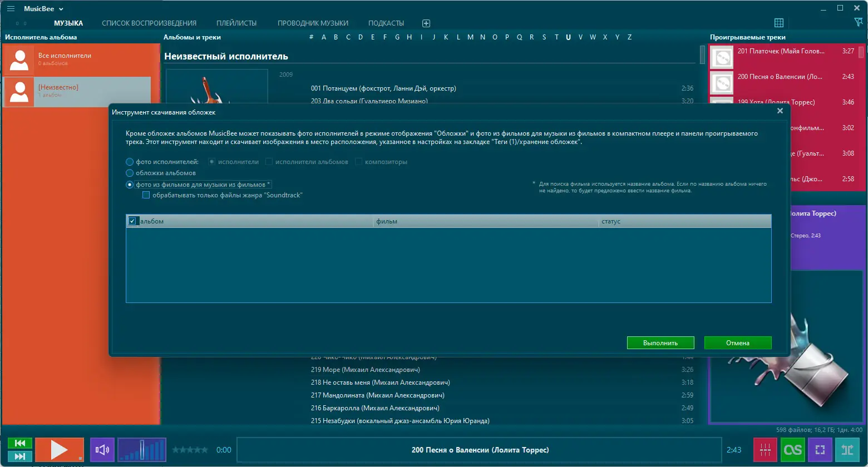This screenshot has height=467, width=868.
Task: Adjust the volume level bars slider
Action: pos(142,450)
